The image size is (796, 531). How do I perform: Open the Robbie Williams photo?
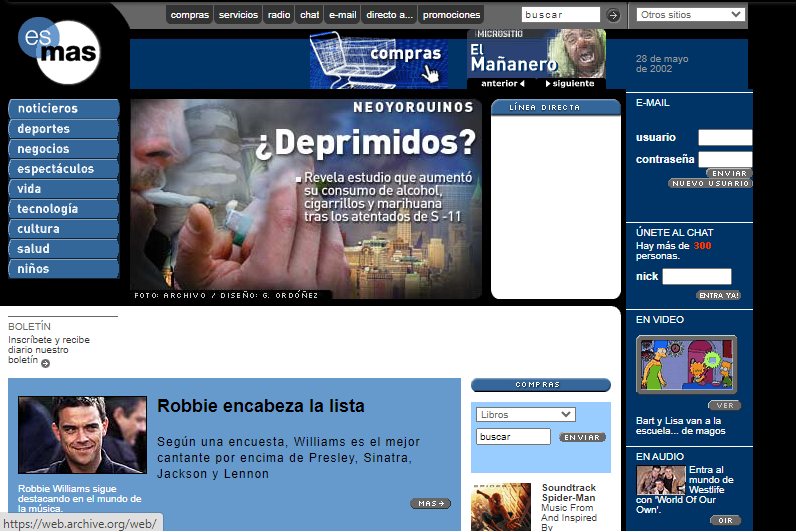pyautogui.click(x=82, y=435)
